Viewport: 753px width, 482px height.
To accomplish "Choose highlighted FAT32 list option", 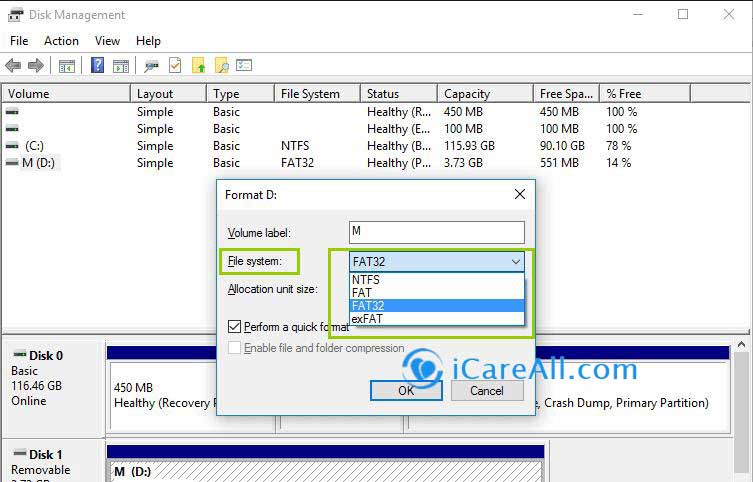I will pyautogui.click(x=437, y=305).
